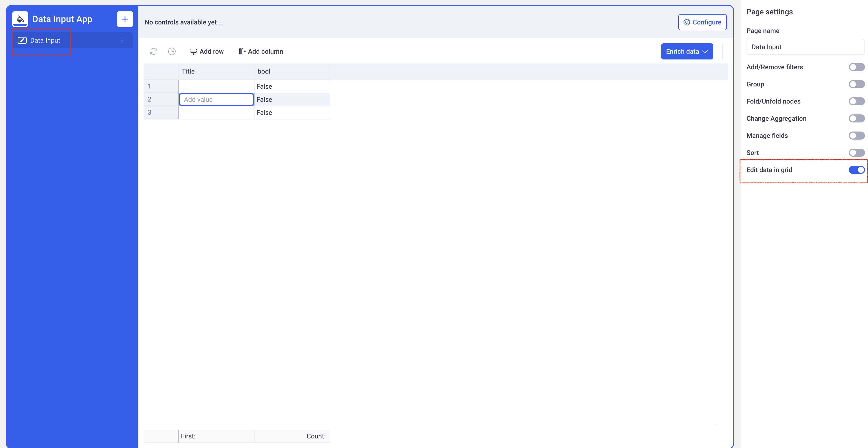This screenshot has height=448, width=868.
Task: Open the history clock icon
Action: click(x=172, y=51)
